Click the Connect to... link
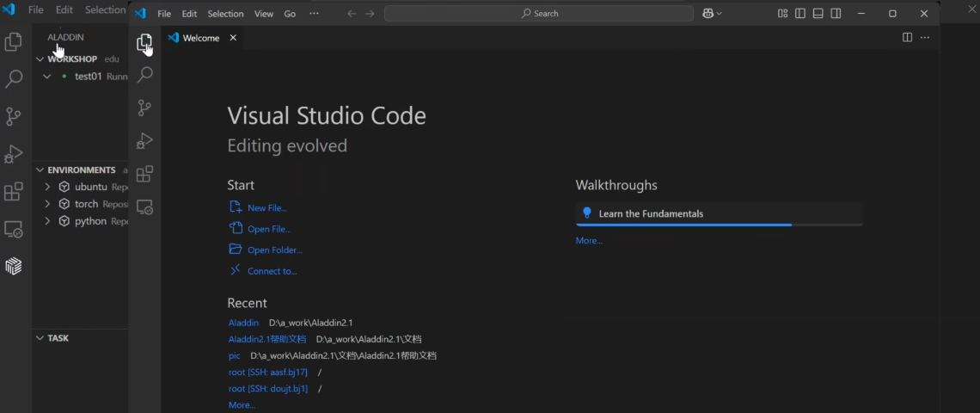 click(x=272, y=271)
